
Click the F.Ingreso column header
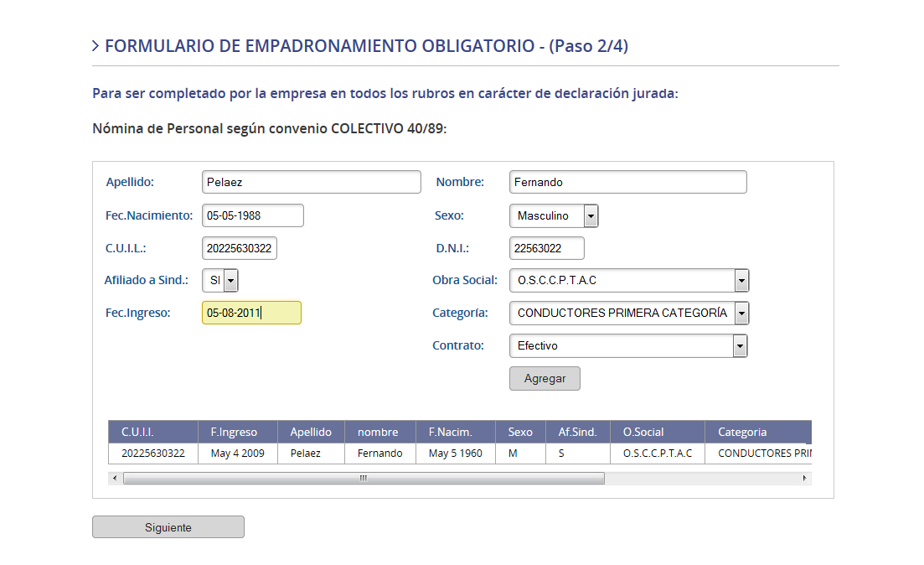(237, 432)
